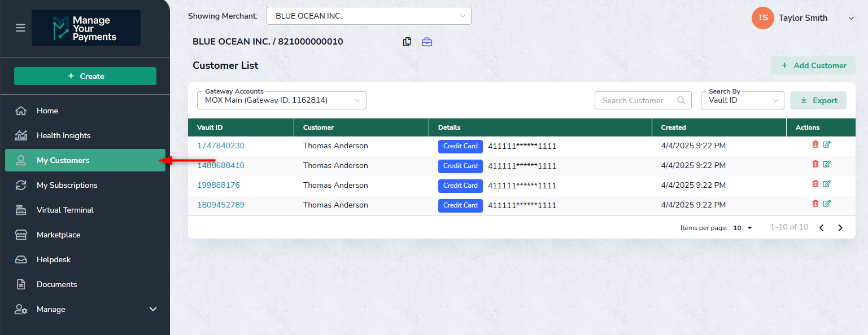This screenshot has height=335, width=868.
Task: Open Vault ID 1747840230 link
Action: pos(221,146)
